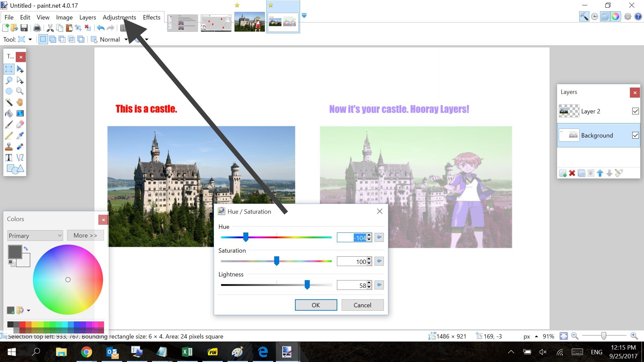Delete the layer with the red X

tap(572, 173)
